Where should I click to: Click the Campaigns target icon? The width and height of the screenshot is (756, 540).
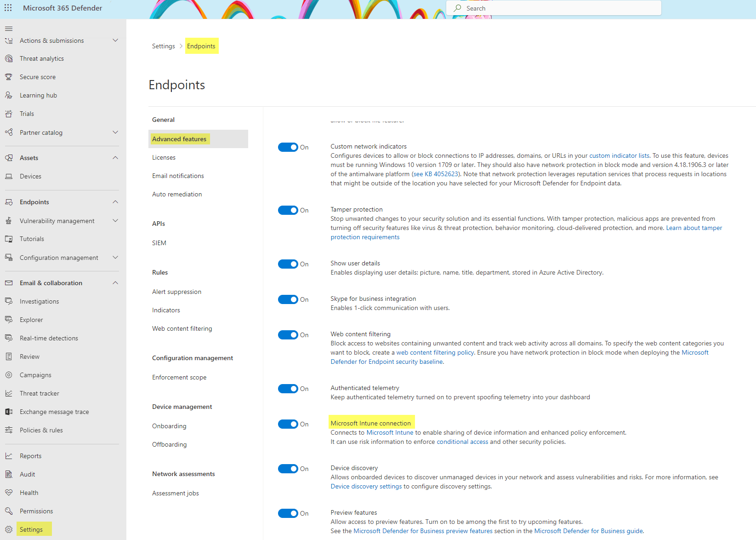tap(9, 375)
